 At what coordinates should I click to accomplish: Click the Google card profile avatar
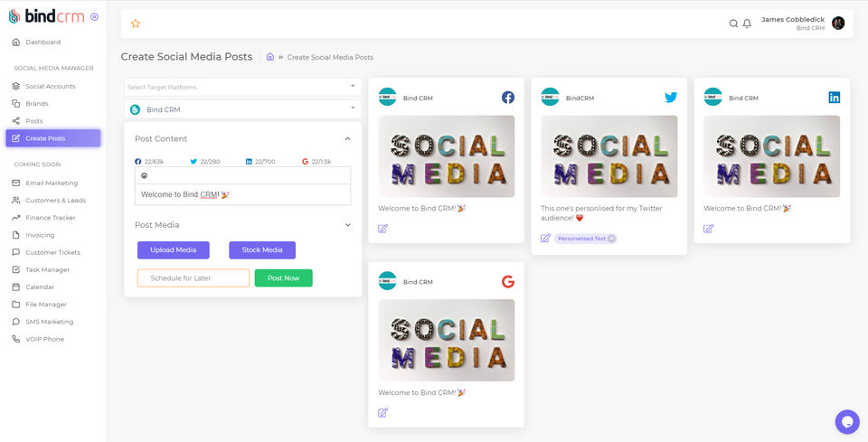click(x=388, y=281)
